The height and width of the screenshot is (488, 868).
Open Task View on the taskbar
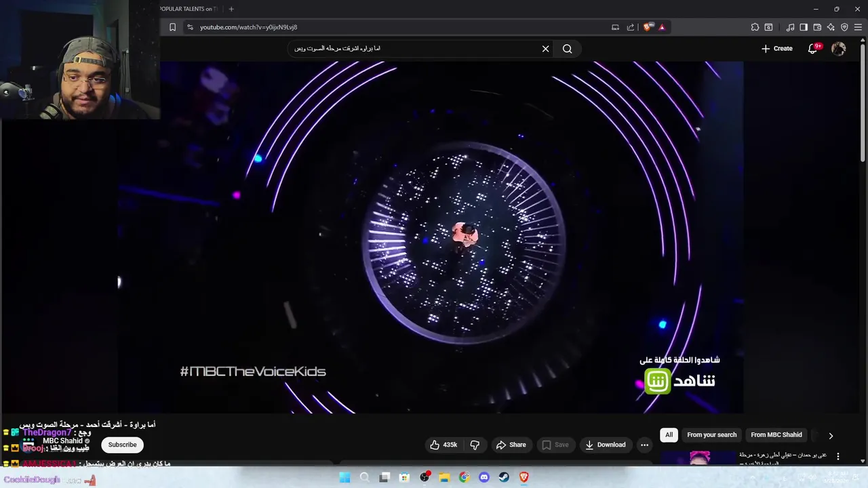pos(384,477)
